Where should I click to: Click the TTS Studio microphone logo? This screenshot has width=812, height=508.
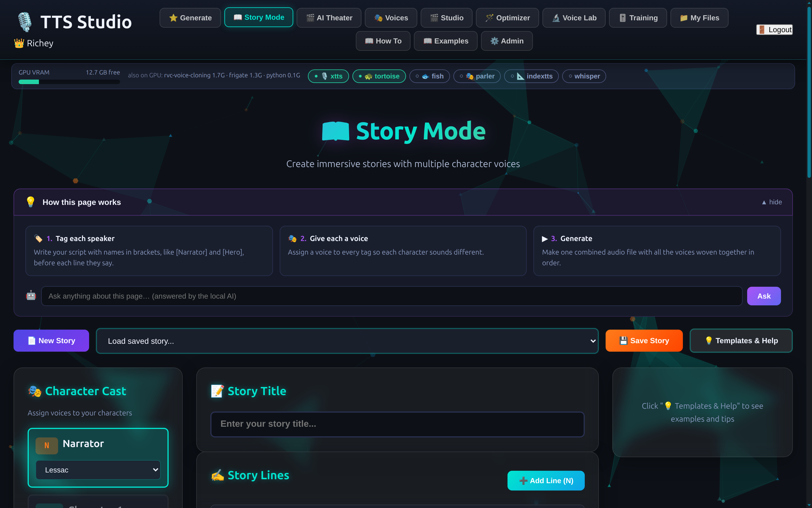(x=25, y=22)
